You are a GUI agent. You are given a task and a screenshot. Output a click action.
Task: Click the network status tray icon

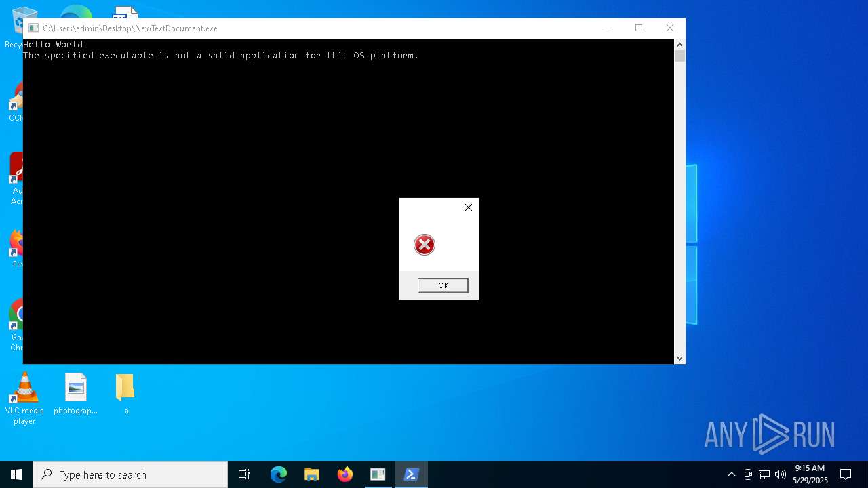(x=764, y=474)
